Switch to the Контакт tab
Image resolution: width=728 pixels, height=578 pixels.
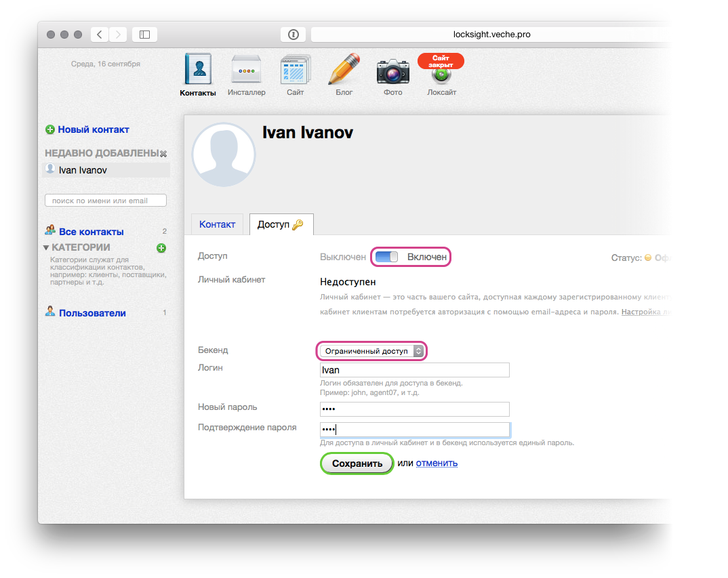[218, 224]
